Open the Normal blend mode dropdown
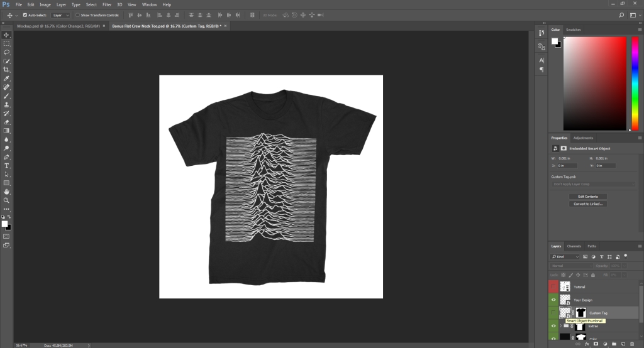 pyautogui.click(x=571, y=266)
